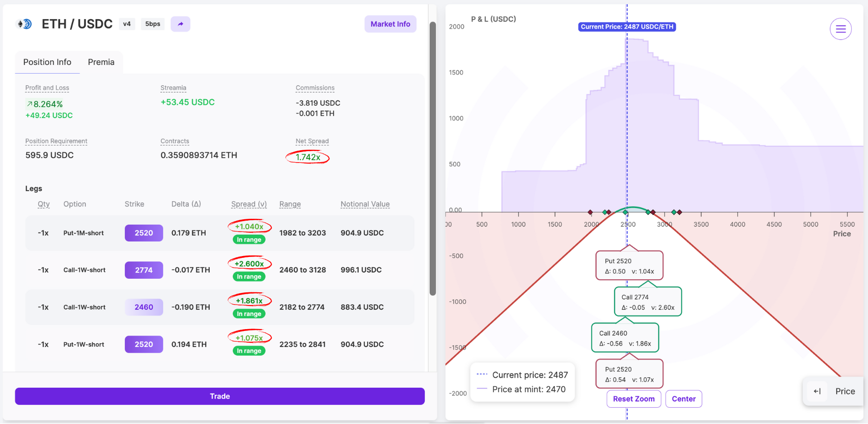Click the vertical scrollbar of the position panel
The height and width of the screenshot is (424, 868).
point(433,159)
